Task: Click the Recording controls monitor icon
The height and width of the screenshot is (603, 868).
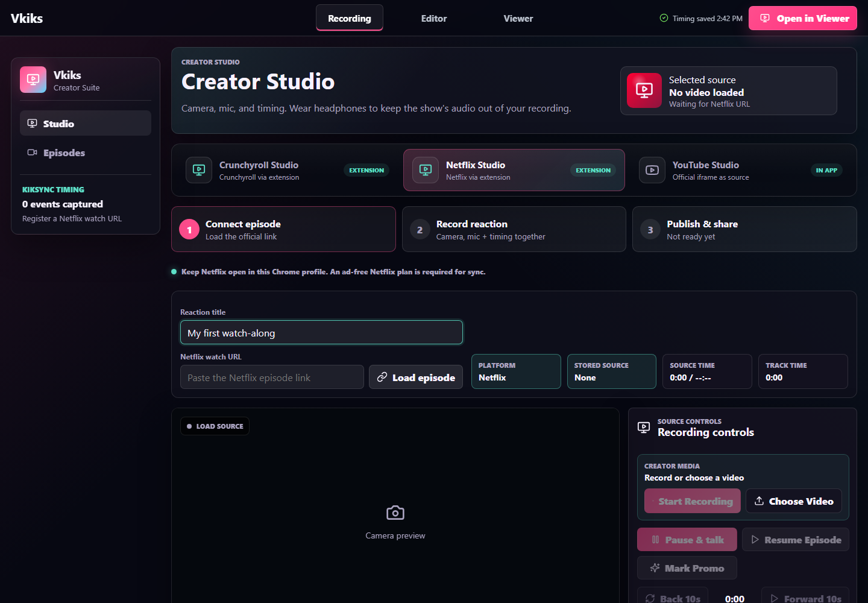Action: (644, 427)
